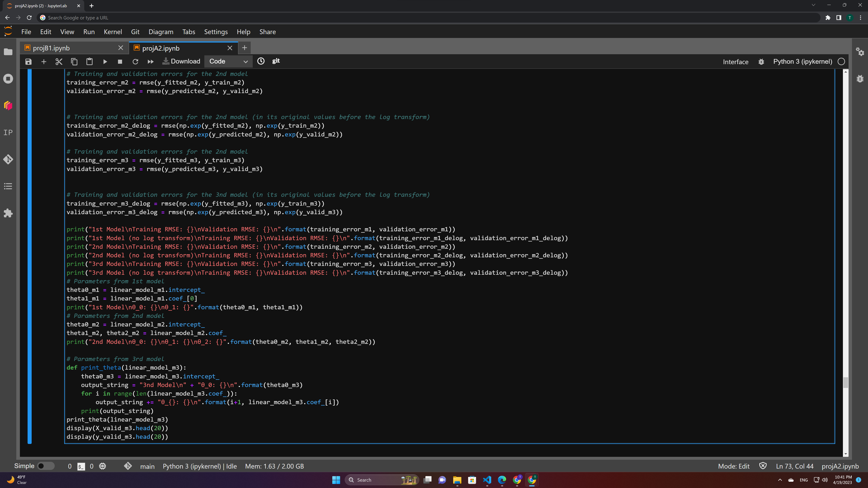Open the table of contents sidebar
This screenshot has height=488, width=868.
click(8, 186)
